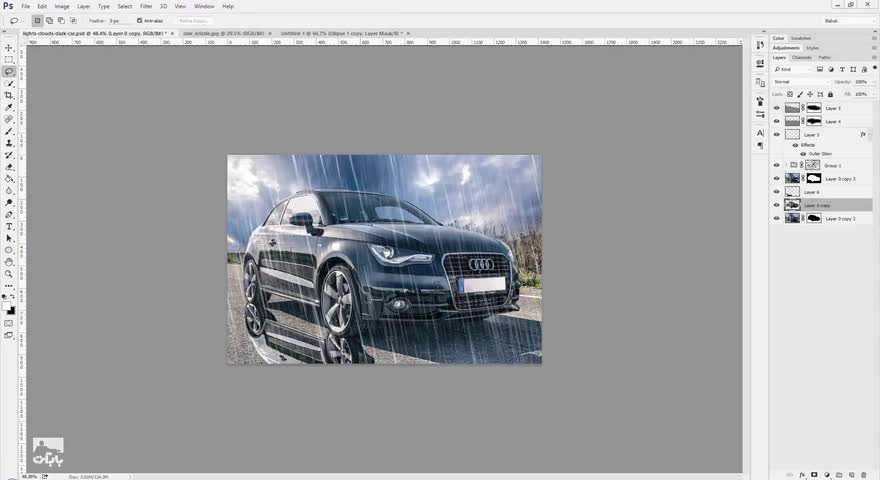Screen dimensions: 880x480
Task: Open the Select menu
Action: tap(125, 6)
